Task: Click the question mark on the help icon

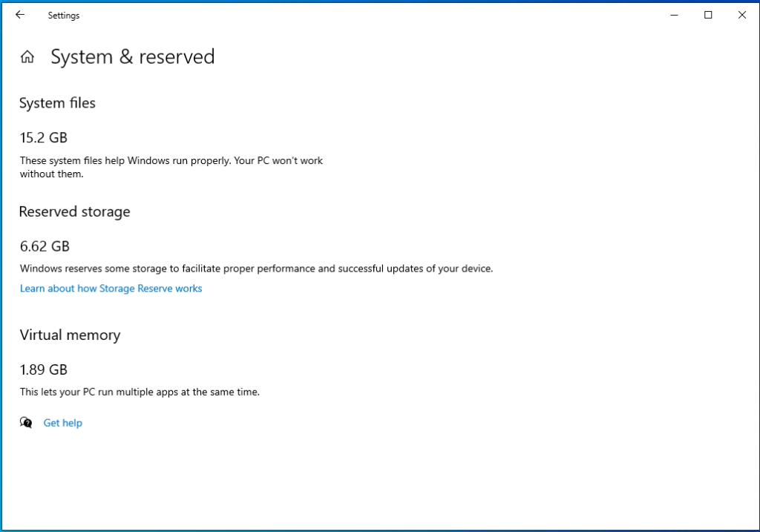Action: (x=29, y=425)
